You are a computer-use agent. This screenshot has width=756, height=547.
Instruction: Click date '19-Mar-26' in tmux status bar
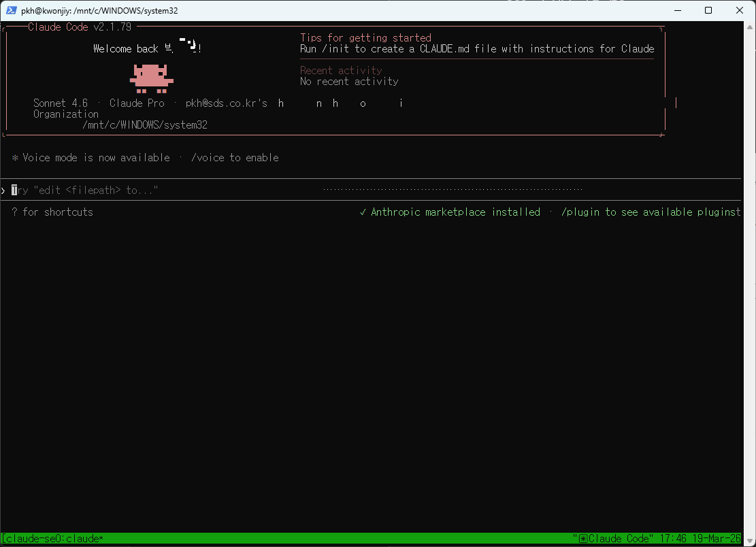(716, 538)
